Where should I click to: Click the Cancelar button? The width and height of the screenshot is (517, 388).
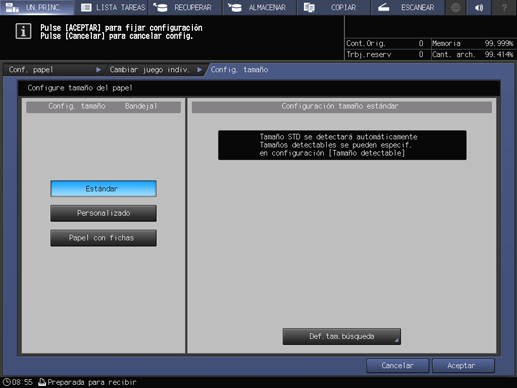tap(397, 366)
